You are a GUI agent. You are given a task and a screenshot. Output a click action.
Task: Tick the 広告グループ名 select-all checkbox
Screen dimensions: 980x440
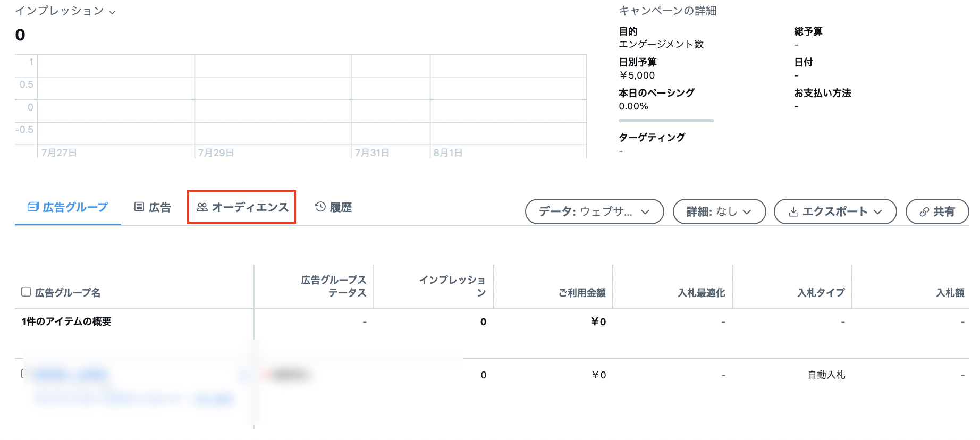pos(26,292)
